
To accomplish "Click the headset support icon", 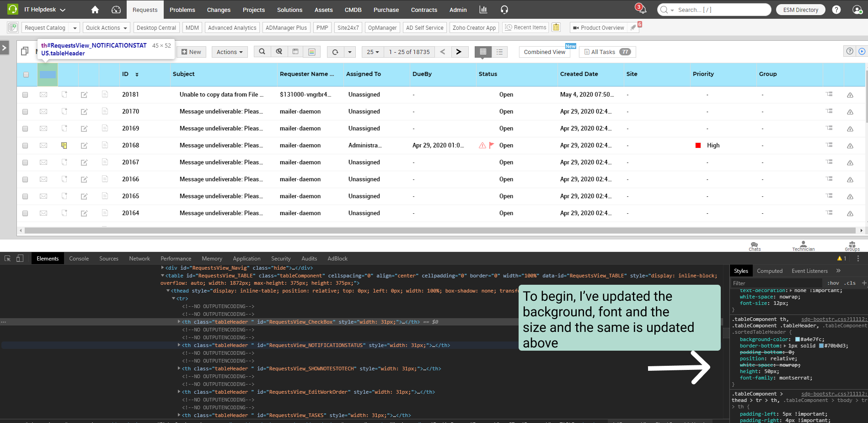I will (504, 10).
